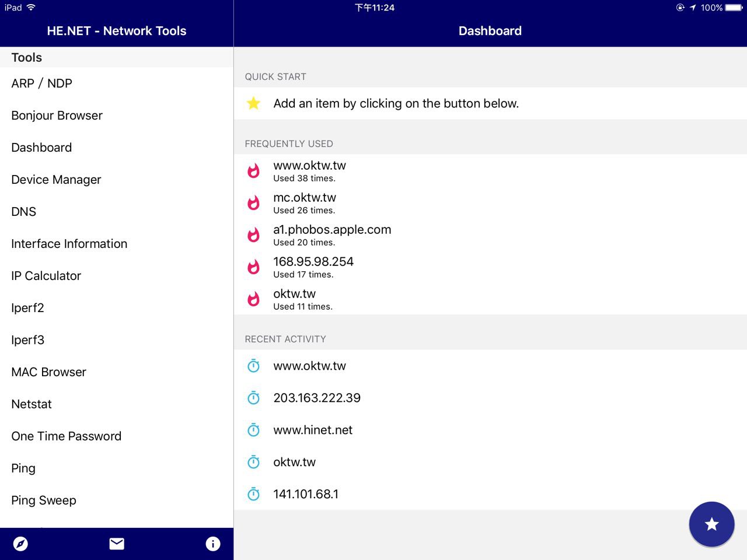Tap the rotation lock status icon
Image resolution: width=747 pixels, height=560 pixels.
tap(680, 8)
